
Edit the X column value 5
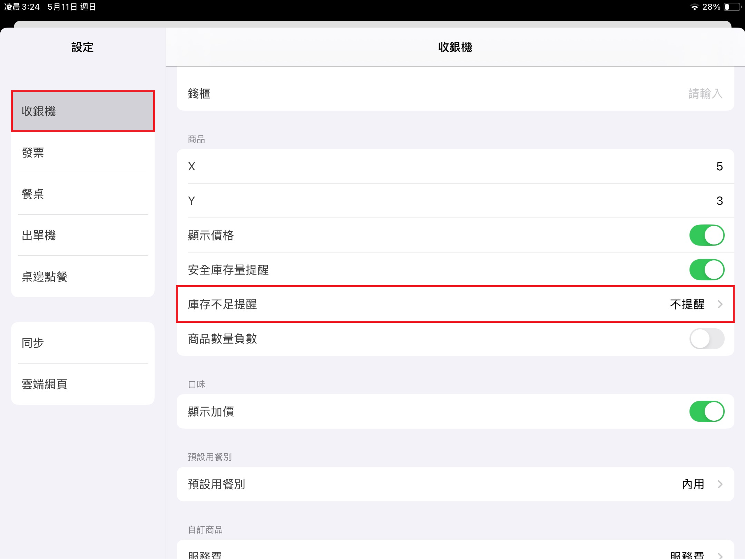click(719, 166)
